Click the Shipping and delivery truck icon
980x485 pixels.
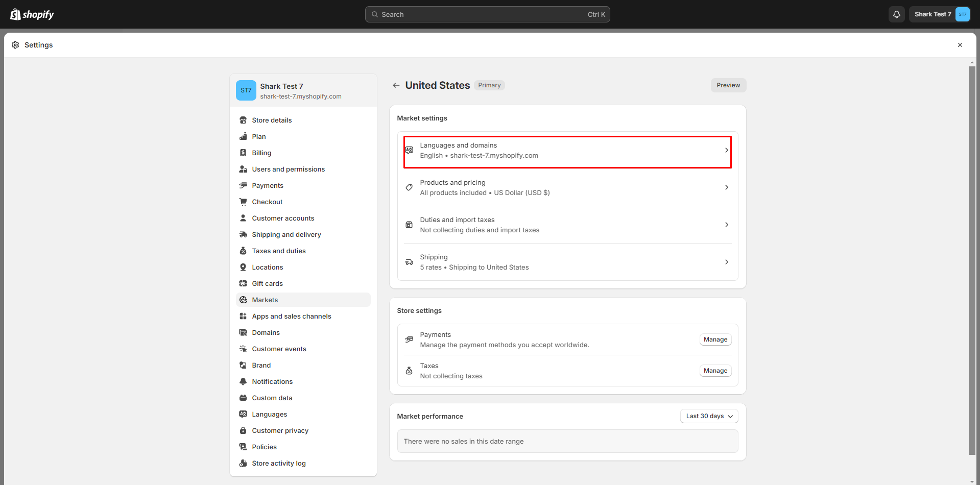point(243,234)
